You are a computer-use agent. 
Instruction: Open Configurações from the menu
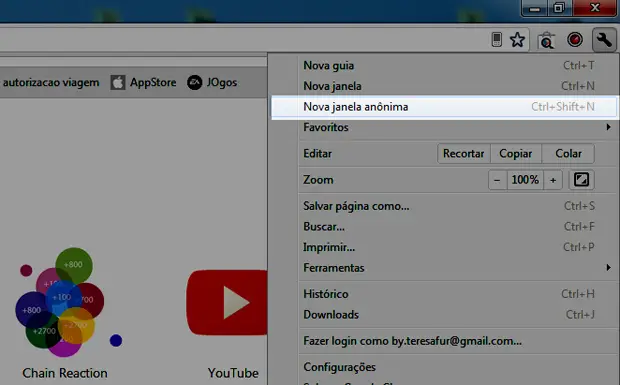(444, 367)
